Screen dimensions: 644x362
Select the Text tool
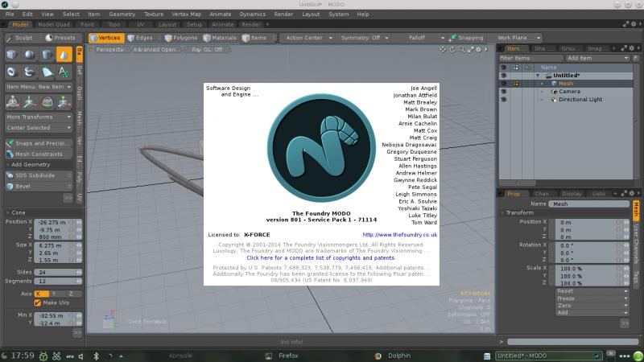(x=64, y=72)
